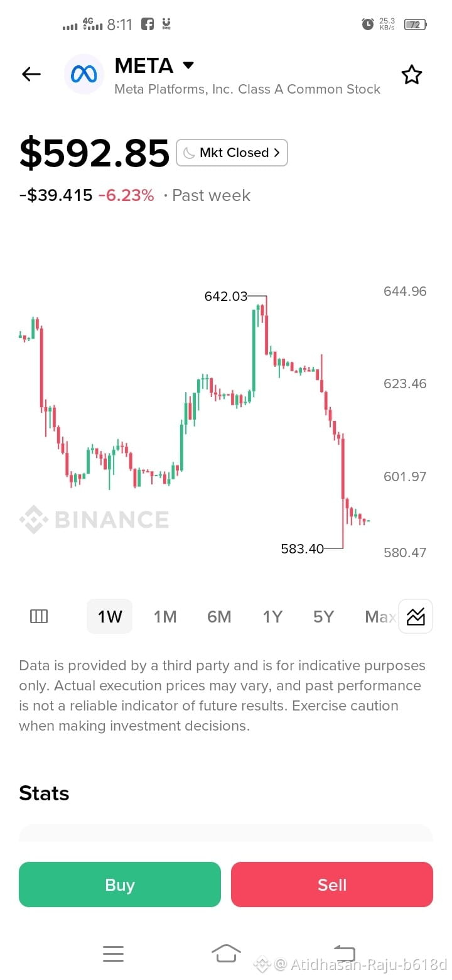Show the 1Y chart range
452x980 pixels.
pos(272,616)
